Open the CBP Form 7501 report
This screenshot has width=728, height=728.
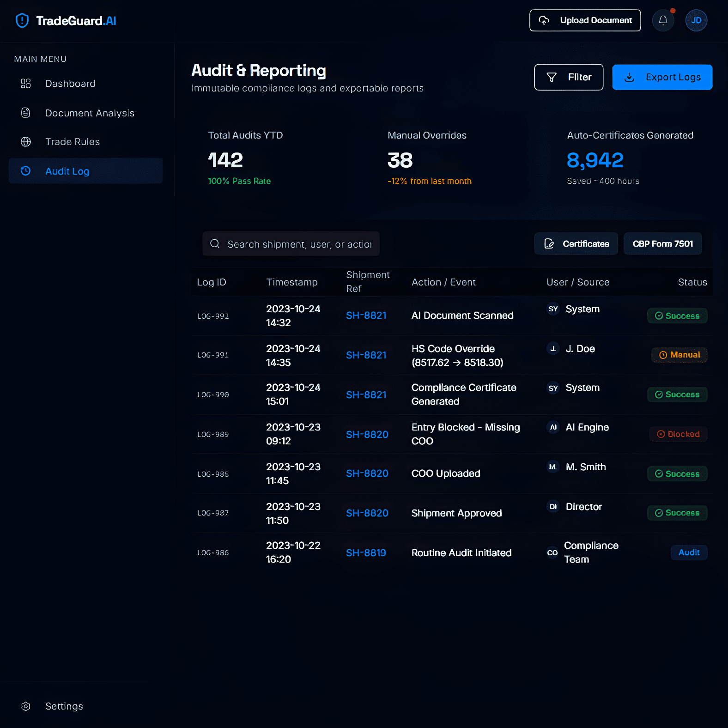pyautogui.click(x=662, y=244)
